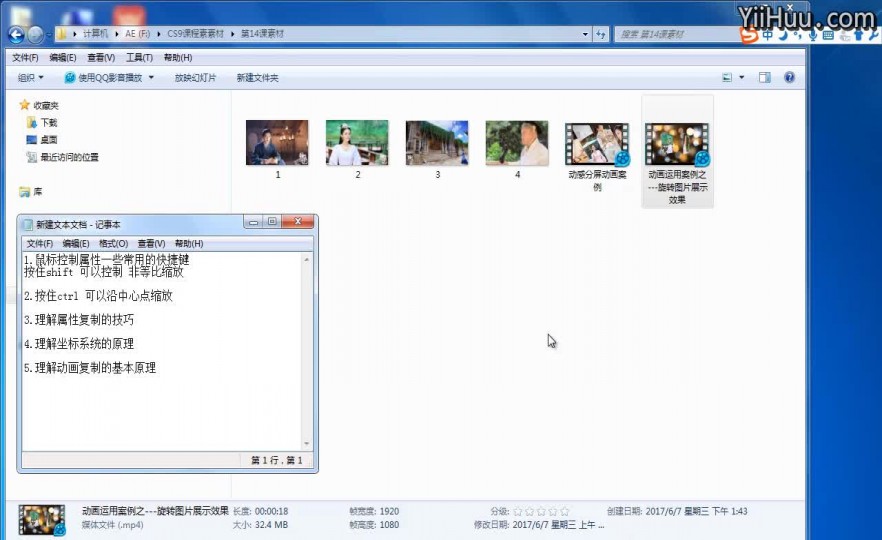
Task: Click the 计算机 breadcrumb in address bar
Action: [x=95, y=34]
